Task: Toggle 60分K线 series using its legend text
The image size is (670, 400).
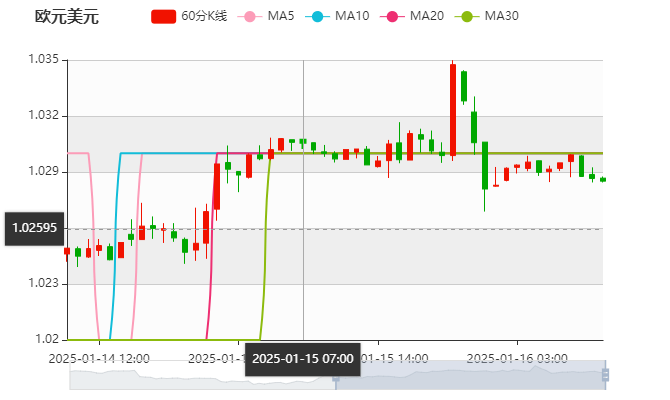Action: point(205,16)
